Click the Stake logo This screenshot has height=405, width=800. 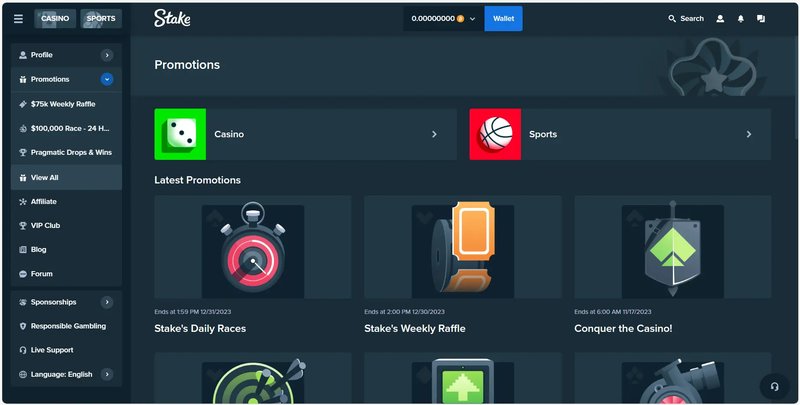tap(173, 18)
